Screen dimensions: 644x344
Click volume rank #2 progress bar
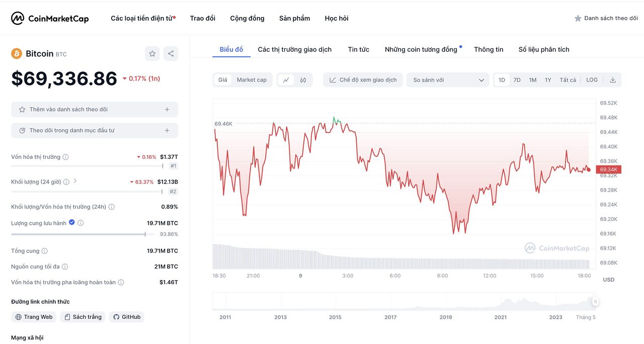88,192
